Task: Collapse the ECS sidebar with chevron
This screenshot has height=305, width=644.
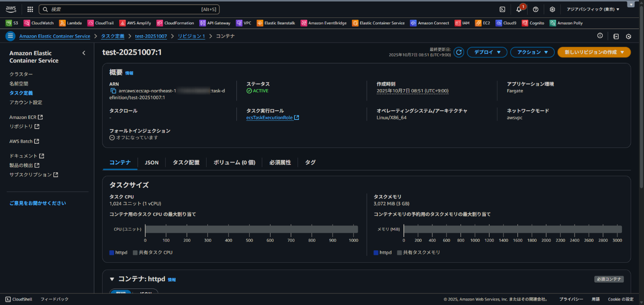Action: tap(84, 53)
